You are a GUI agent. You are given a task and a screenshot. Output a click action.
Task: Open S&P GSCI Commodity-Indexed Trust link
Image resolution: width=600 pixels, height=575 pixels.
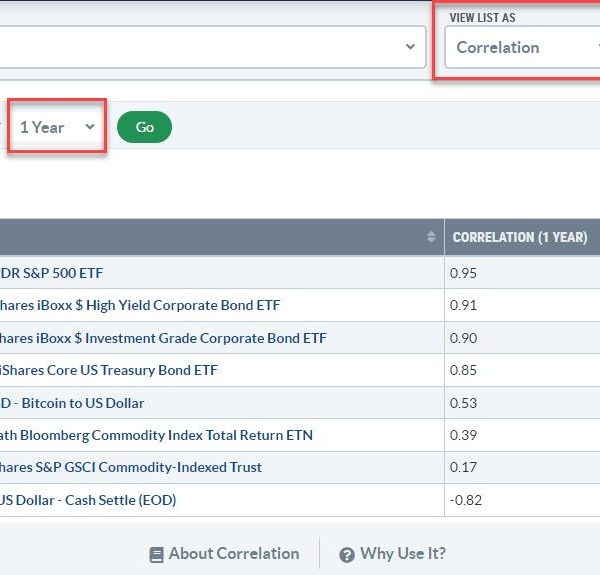130,467
